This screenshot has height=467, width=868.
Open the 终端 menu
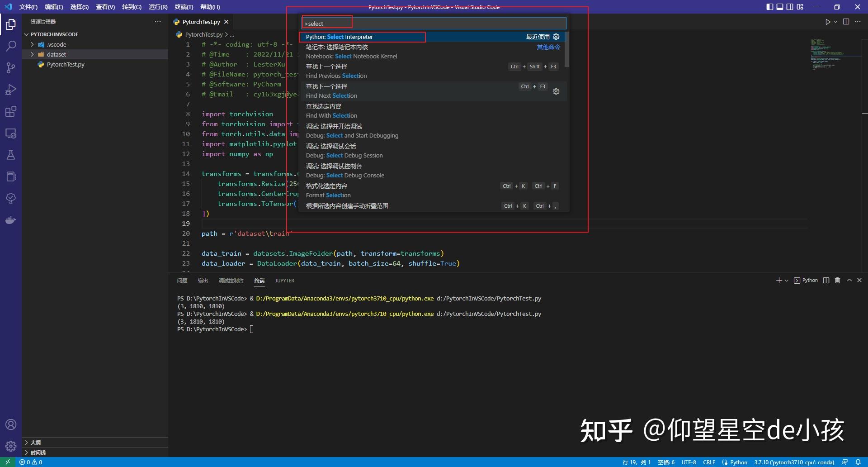(183, 7)
